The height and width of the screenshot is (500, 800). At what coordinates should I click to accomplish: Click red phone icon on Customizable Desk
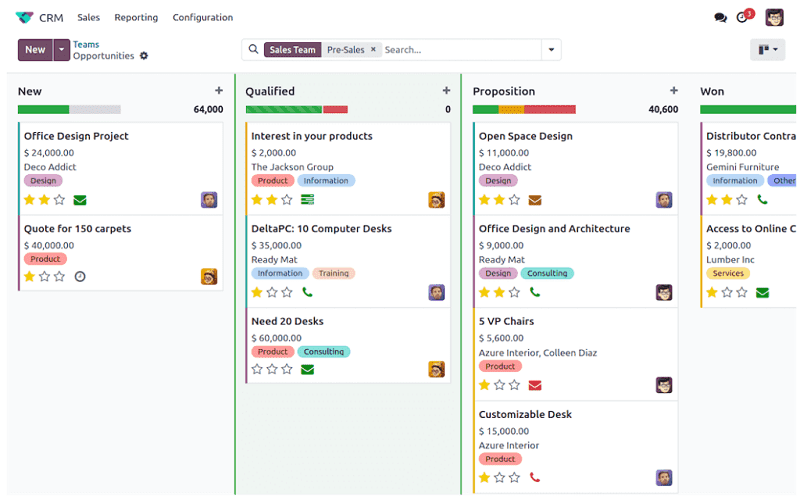click(535, 478)
